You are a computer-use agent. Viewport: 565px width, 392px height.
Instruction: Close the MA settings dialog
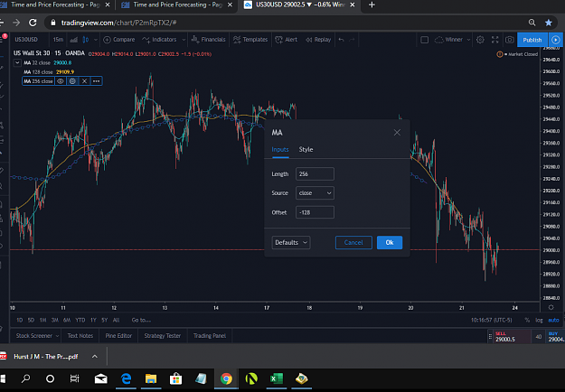pyautogui.click(x=397, y=133)
